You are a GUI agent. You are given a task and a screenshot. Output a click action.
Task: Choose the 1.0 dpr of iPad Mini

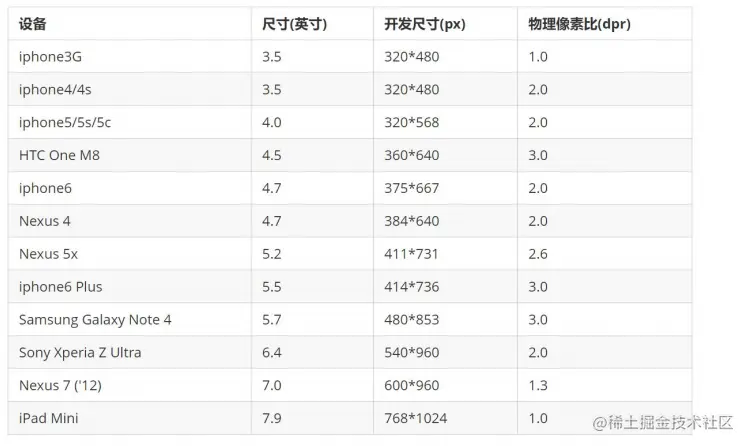pyautogui.click(x=538, y=419)
